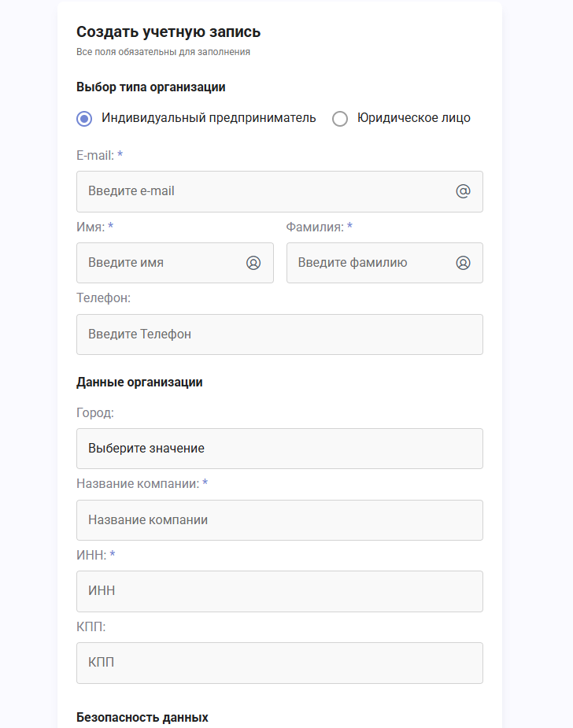Click the Название компании input field
This screenshot has height=728, width=573.
(279, 520)
